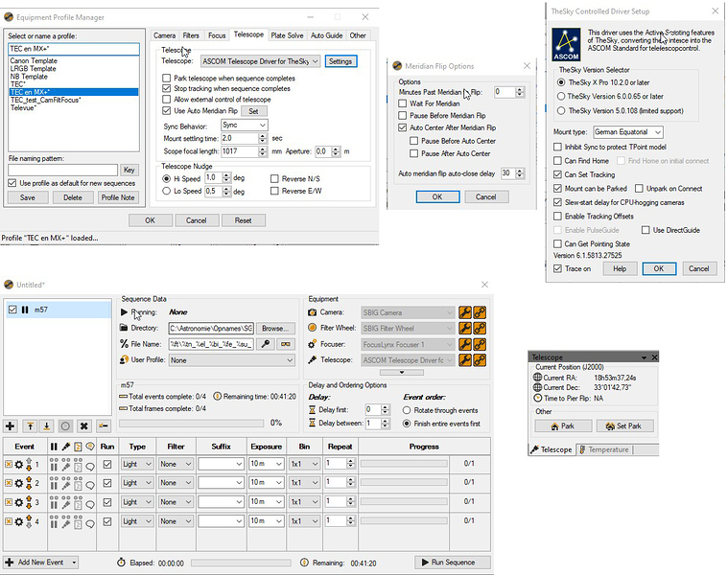Open the Auto Guide tab

[x=326, y=35]
